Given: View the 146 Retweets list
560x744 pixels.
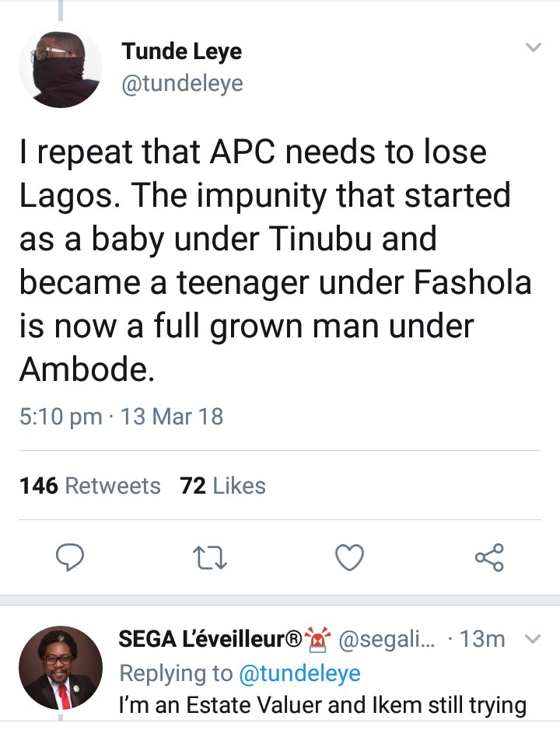Looking at the screenshot, I should click(x=89, y=486).
